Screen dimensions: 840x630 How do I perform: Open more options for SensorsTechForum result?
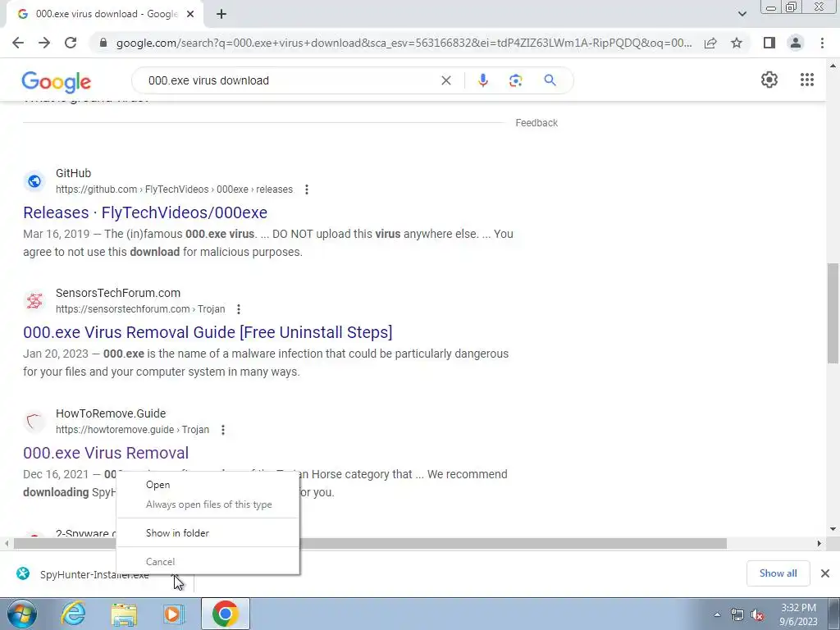tap(239, 309)
